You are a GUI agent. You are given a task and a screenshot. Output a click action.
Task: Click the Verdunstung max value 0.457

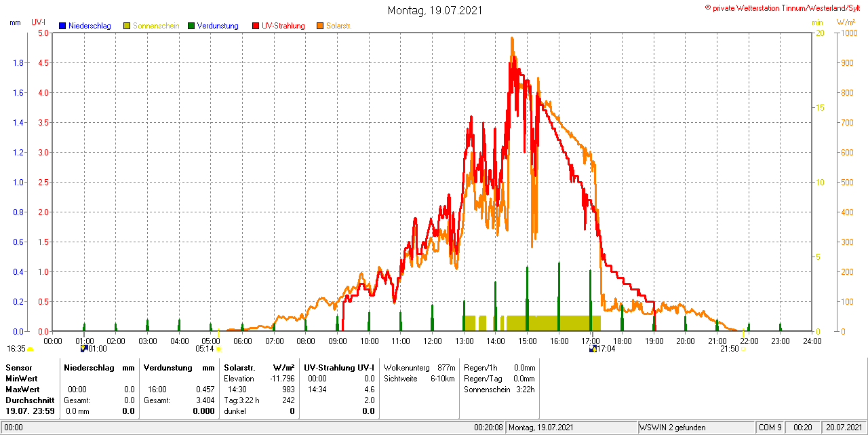(204, 390)
